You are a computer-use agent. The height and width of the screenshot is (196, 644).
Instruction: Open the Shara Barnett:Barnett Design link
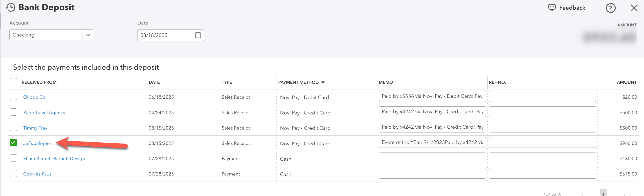(54, 158)
